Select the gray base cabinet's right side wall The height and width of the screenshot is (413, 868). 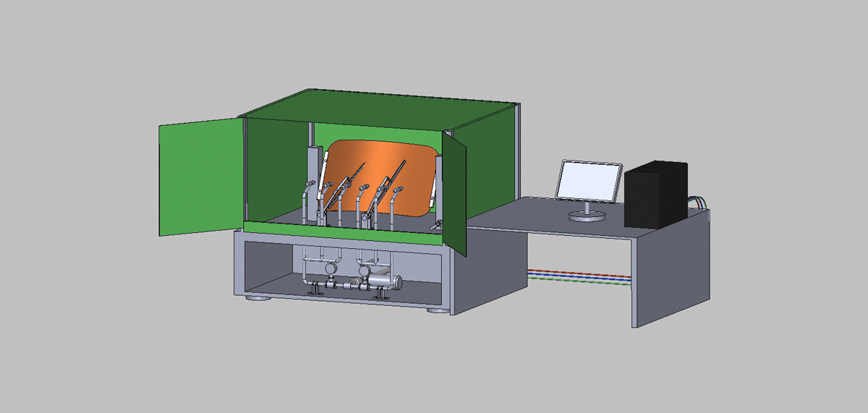(488, 271)
